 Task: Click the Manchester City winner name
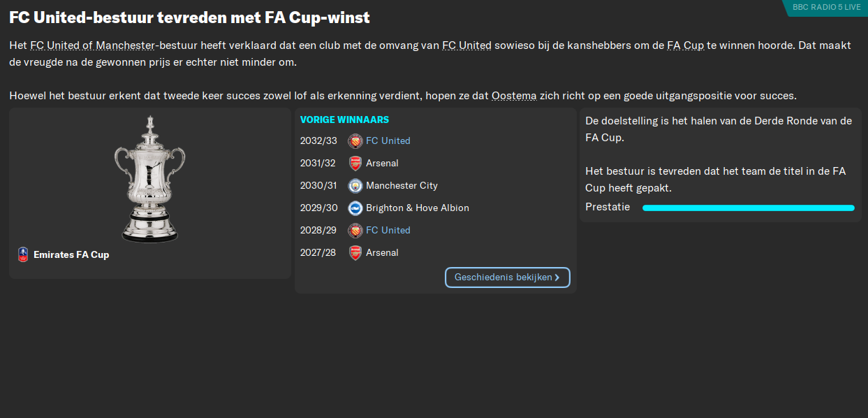(x=402, y=185)
